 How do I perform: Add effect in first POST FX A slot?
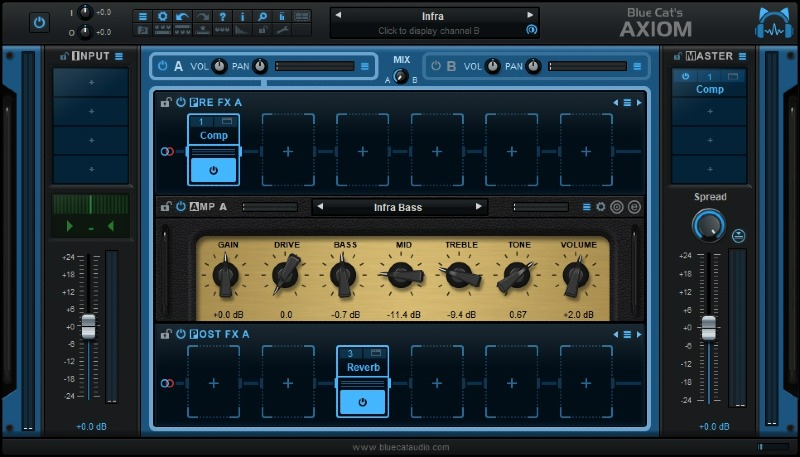pyautogui.click(x=213, y=383)
